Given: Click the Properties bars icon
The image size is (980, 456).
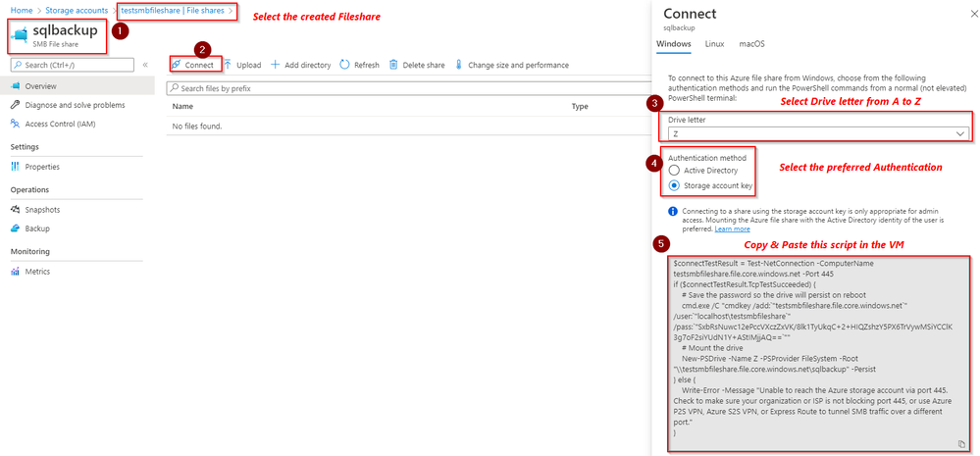Looking at the screenshot, I should pos(16,167).
